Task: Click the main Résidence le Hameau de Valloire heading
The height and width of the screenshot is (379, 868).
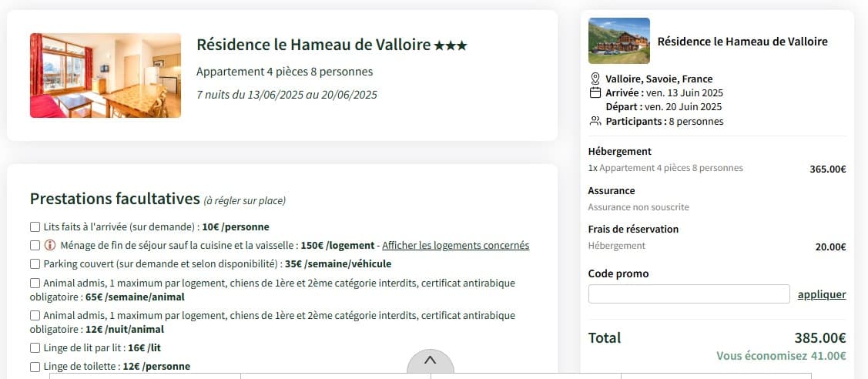Action: point(313,45)
